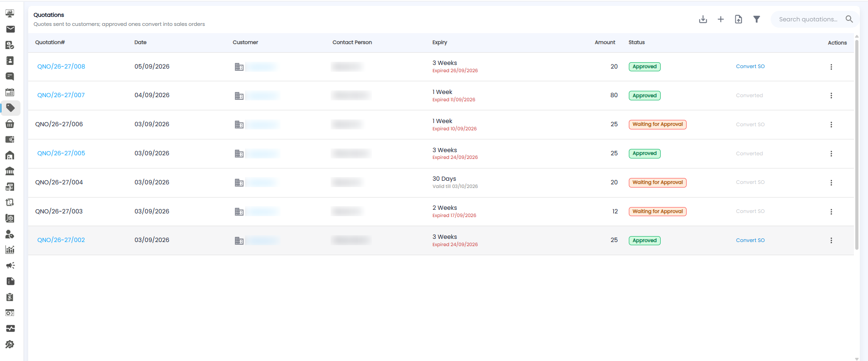Open quotation QNO/26-27/005

[61, 153]
